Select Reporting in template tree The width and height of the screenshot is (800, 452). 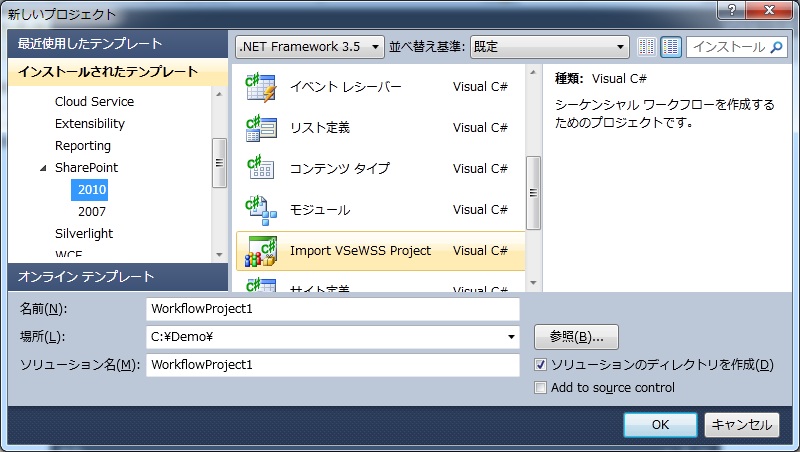[83, 145]
